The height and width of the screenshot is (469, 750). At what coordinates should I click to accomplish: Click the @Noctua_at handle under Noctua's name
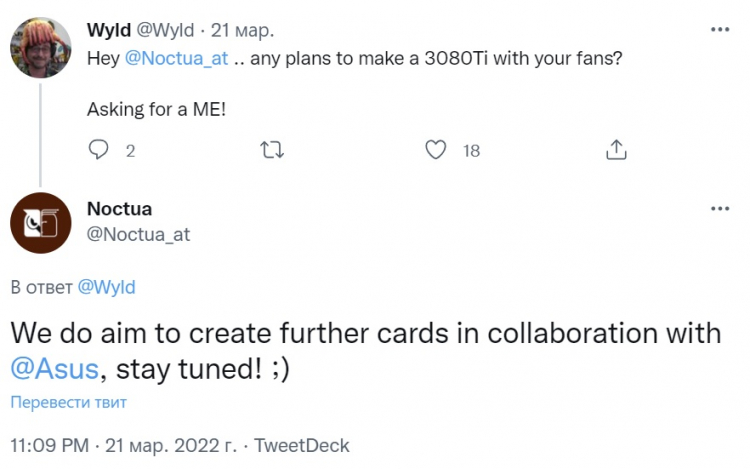coord(138,234)
